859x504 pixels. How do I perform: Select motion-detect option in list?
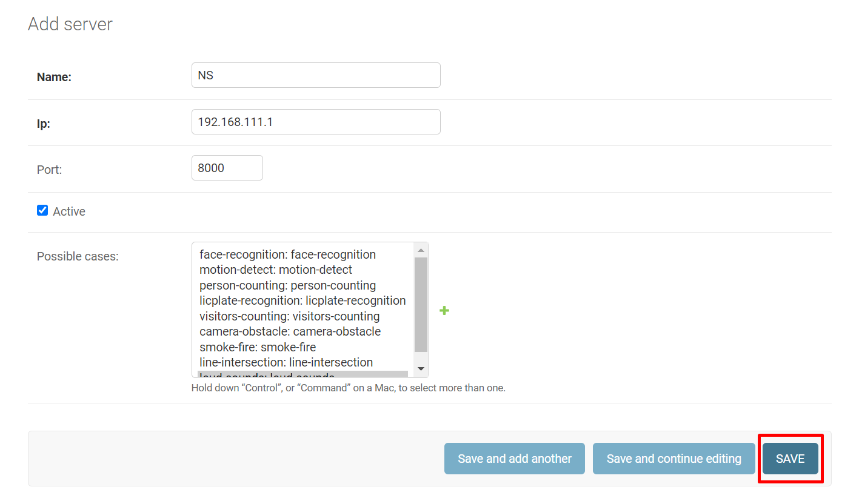pos(276,270)
